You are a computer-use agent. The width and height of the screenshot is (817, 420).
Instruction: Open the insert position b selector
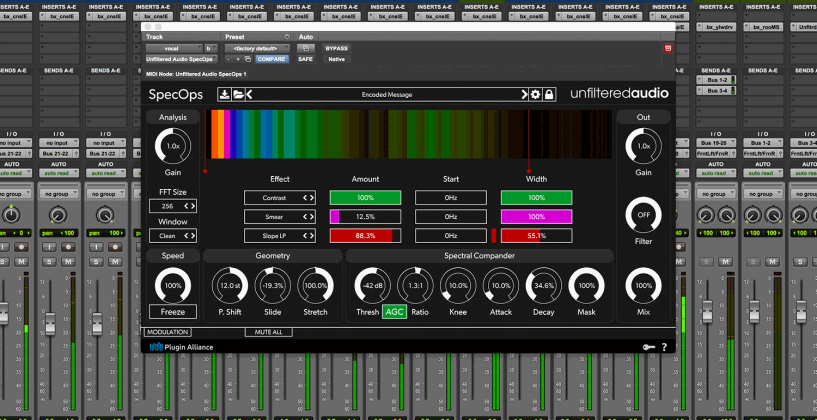pos(211,48)
